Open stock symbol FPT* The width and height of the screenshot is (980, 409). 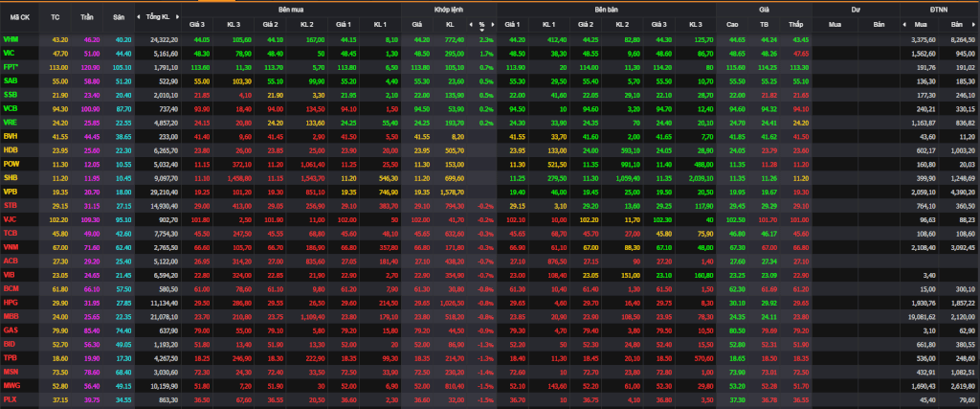coord(11,66)
